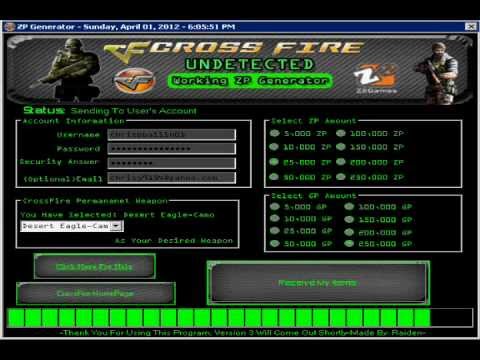The image size is (480, 360).
Task: Click the Username input field
Action: pos(172,135)
